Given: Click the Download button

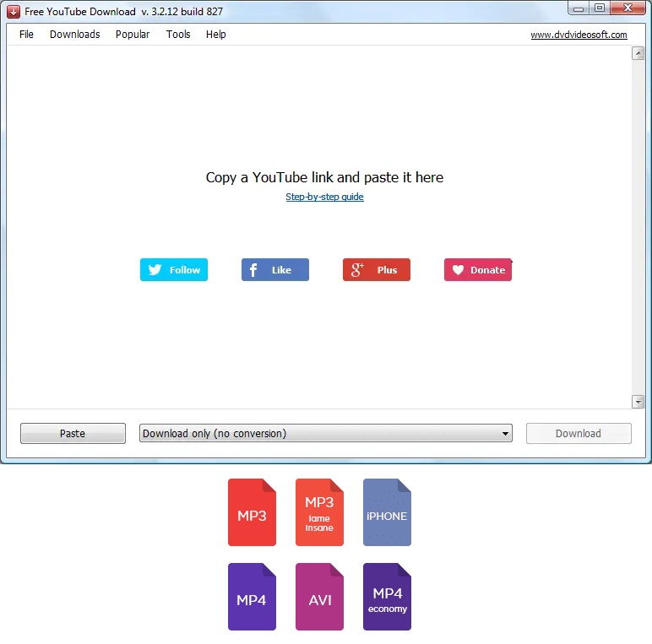Looking at the screenshot, I should pos(579,433).
